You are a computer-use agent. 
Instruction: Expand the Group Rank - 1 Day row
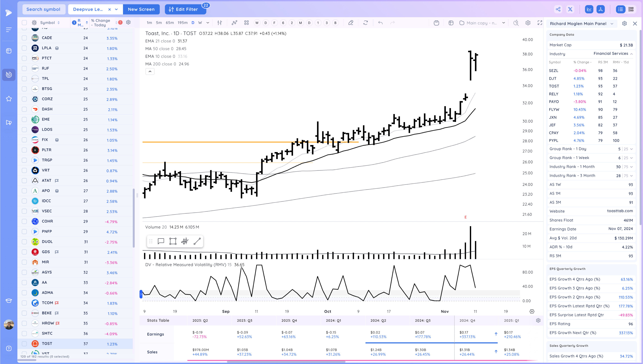pos(631,149)
